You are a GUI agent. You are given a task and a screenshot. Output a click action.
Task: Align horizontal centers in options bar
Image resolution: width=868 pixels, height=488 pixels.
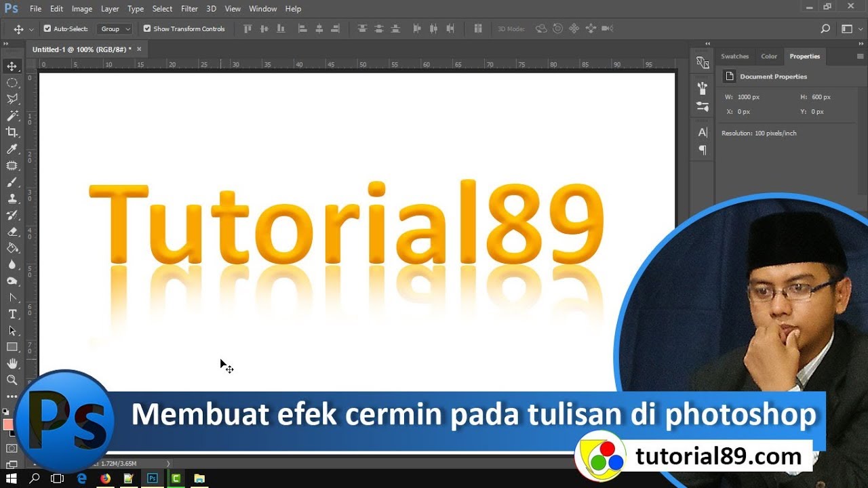pos(319,28)
